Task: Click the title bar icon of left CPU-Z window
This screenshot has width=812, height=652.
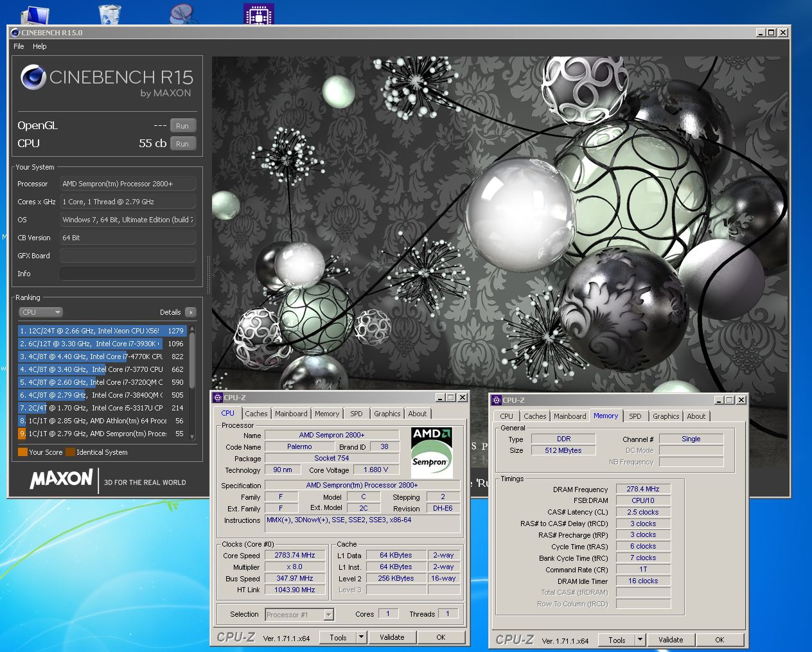Action: coord(218,398)
